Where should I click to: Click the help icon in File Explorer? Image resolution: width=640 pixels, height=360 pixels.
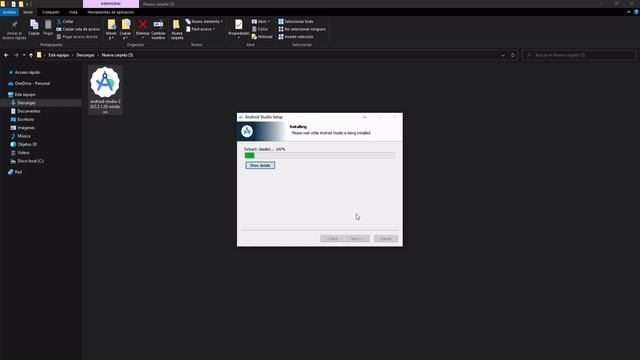coord(636,12)
